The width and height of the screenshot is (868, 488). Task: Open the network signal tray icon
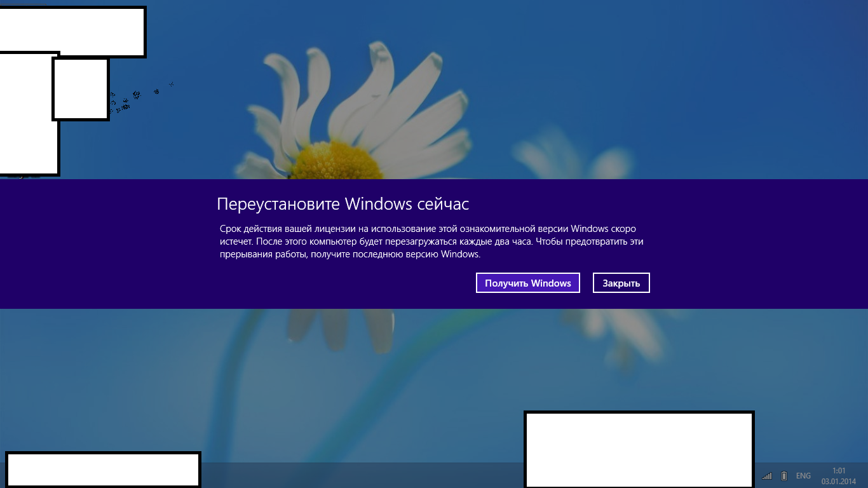coord(767,476)
